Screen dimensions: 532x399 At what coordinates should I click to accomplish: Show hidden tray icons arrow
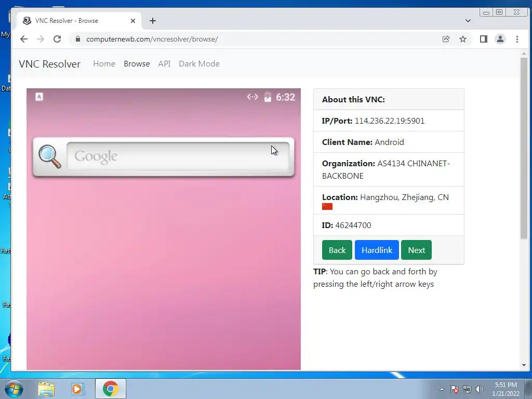(x=442, y=389)
